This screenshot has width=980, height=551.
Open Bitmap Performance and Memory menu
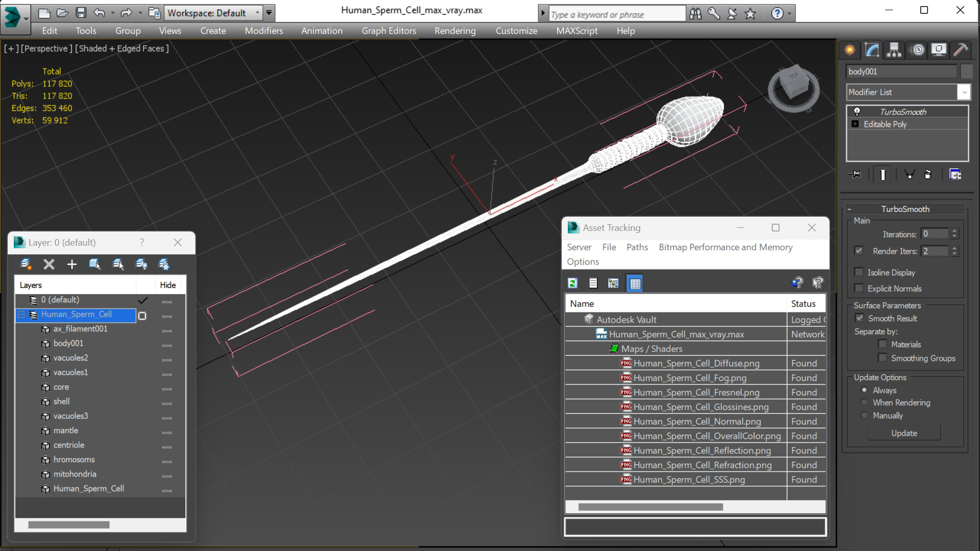coord(725,247)
